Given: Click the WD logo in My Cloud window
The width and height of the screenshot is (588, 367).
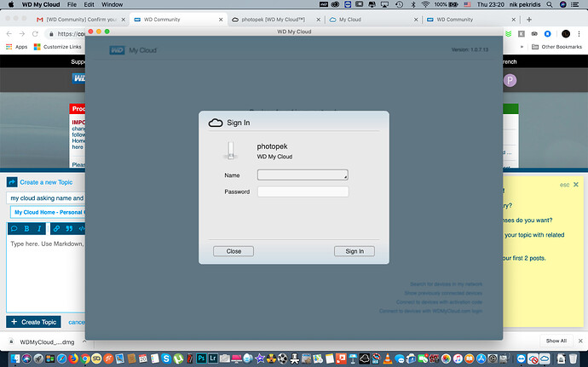Looking at the screenshot, I should [117, 50].
